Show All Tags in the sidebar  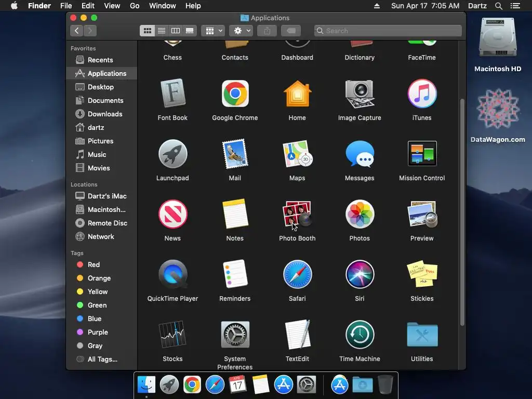[x=101, y=360]
